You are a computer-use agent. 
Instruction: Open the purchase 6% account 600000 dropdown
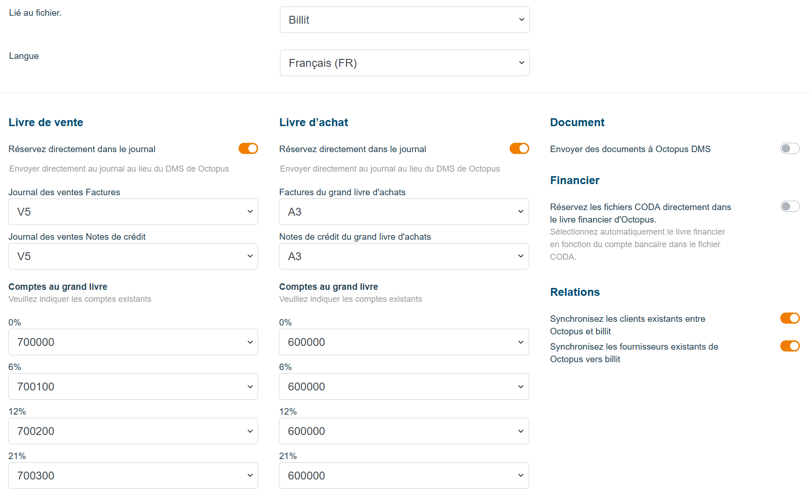tap(404, 387)
